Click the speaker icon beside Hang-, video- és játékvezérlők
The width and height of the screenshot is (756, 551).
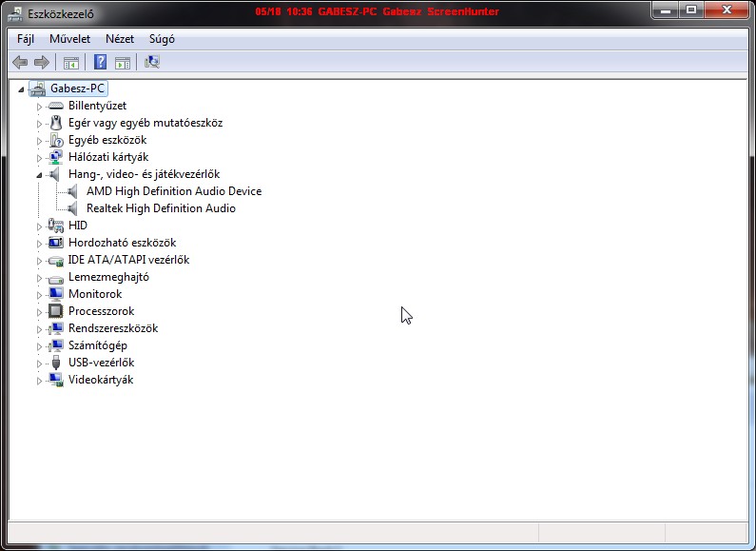55,174
